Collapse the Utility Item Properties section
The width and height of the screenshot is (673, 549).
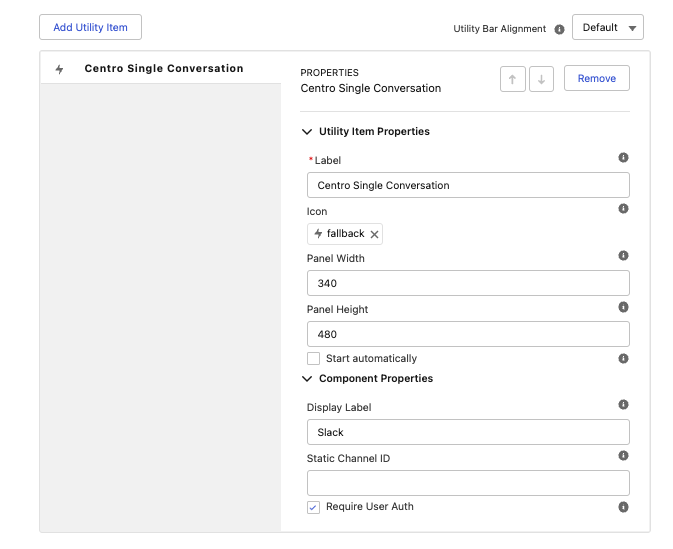click(x=306, y=132)
